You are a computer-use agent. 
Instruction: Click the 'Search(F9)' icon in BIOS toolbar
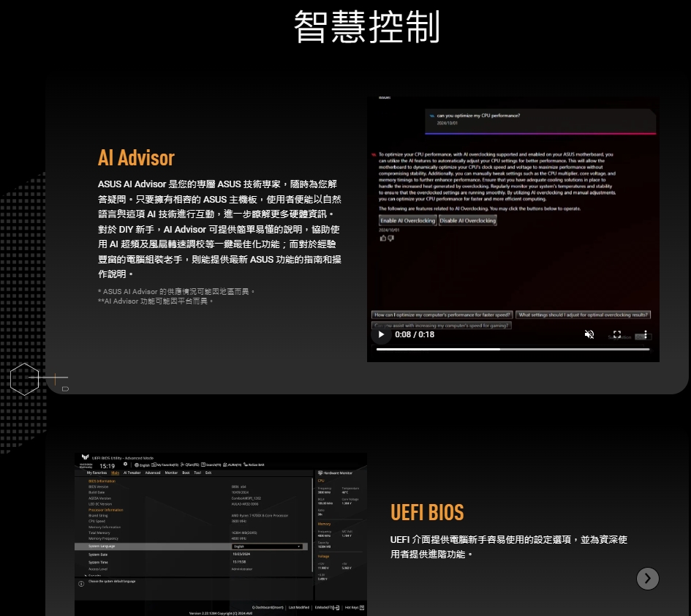click(211, 465)
